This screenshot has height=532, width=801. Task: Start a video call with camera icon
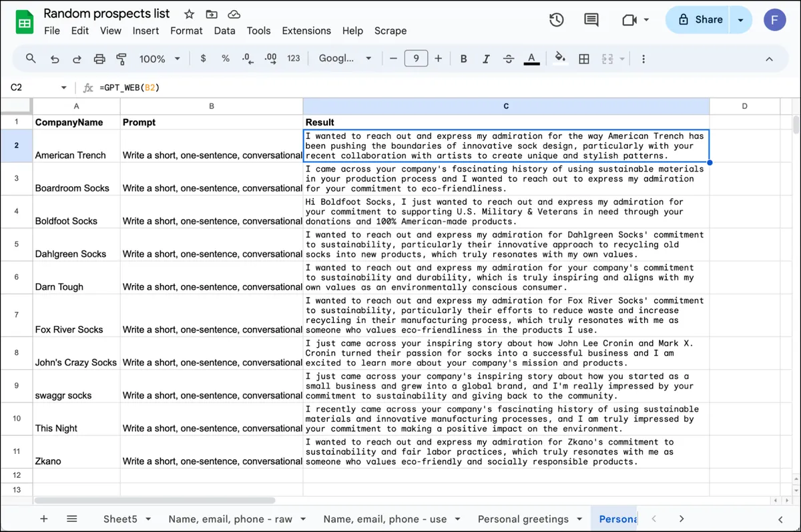(629, 20)
